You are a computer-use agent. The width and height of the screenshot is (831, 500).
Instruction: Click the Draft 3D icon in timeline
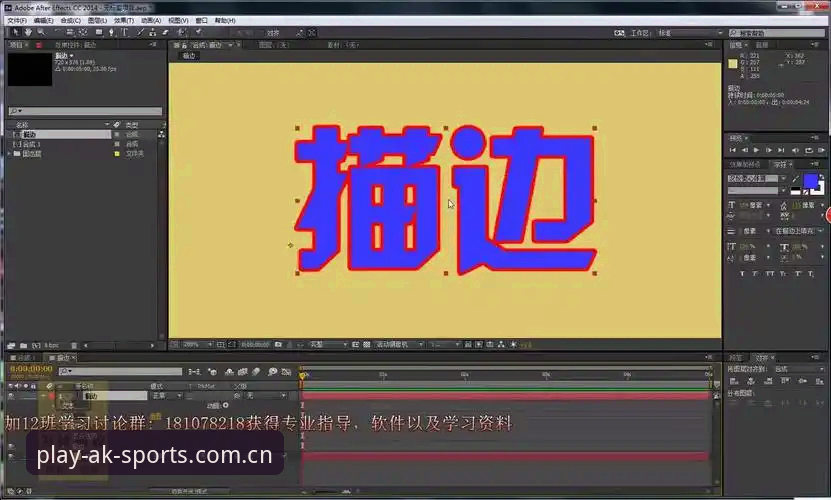click(213, 372)
